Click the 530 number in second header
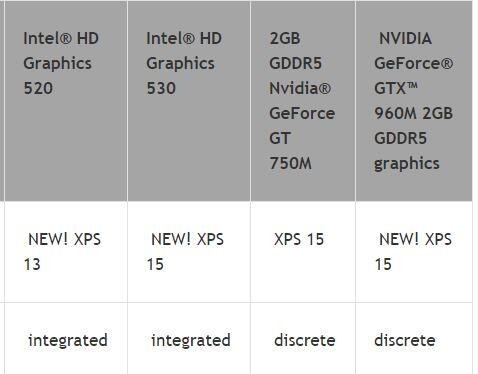 [161, 89]
